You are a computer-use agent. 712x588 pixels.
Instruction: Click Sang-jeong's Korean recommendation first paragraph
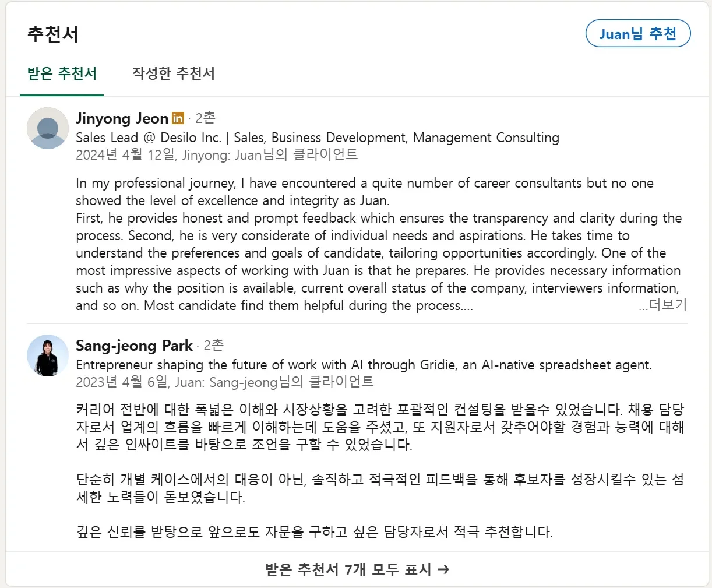coord(380,427)
